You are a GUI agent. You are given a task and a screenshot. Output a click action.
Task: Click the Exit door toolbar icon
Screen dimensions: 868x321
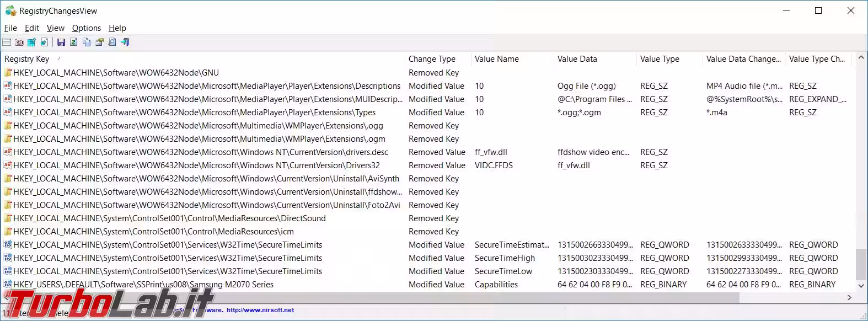pyautogui.click(x=125, y=42)
